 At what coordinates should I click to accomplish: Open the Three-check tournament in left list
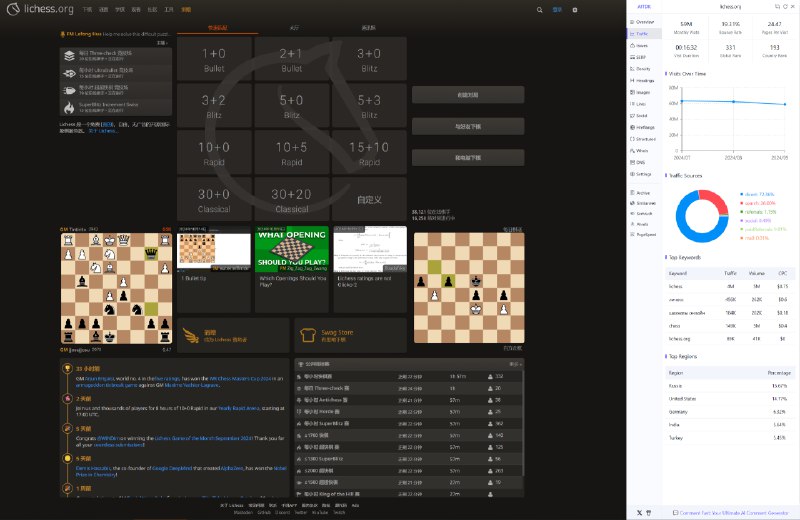click(x=116, y=56)
